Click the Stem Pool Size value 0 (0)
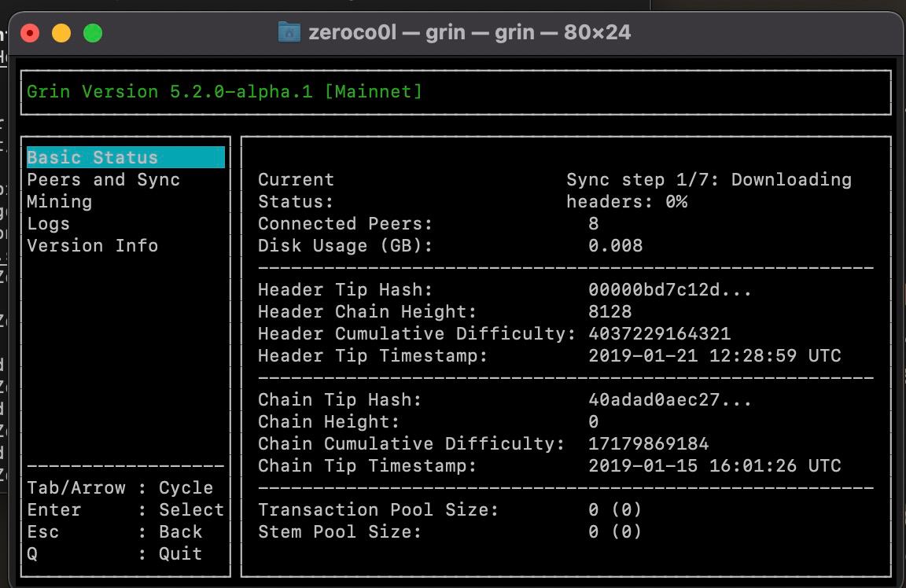Screen dimensions: 906x588 point(615,531)
